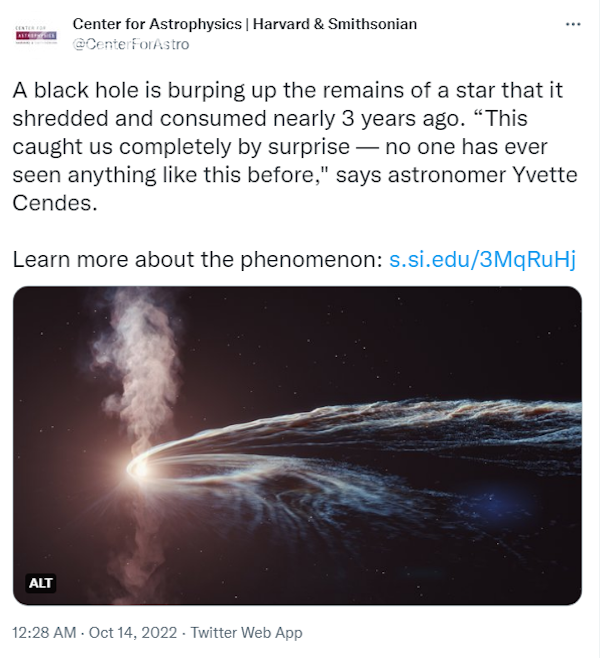Image resolution: width=600 pixels, height=658 pixels.
Task: Open the tweet's three-dot more options menu
Action: click(572, 23)
